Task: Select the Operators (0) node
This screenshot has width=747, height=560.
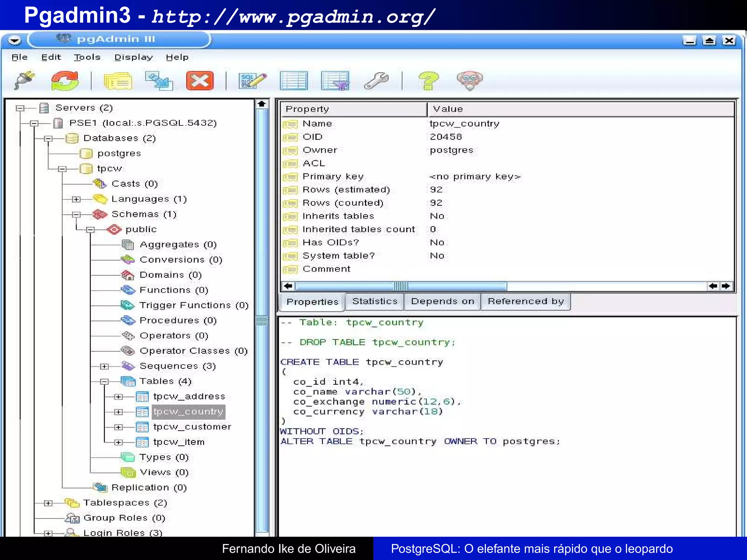Action: (174, 336)
